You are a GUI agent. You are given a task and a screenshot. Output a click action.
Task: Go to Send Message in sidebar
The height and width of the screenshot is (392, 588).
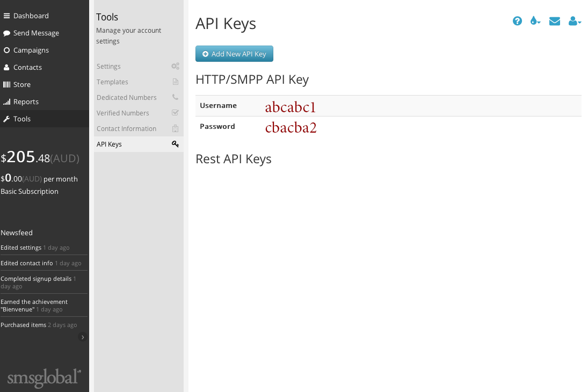(x=36, y=33)
